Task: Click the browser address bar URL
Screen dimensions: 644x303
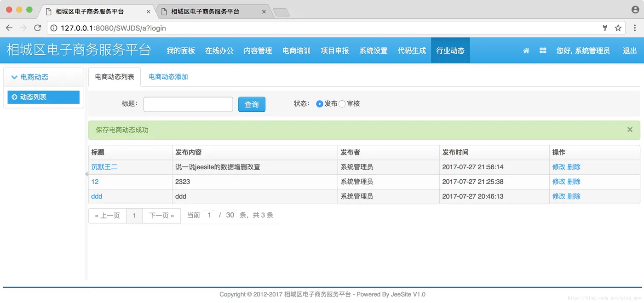Action: (114, 28)
